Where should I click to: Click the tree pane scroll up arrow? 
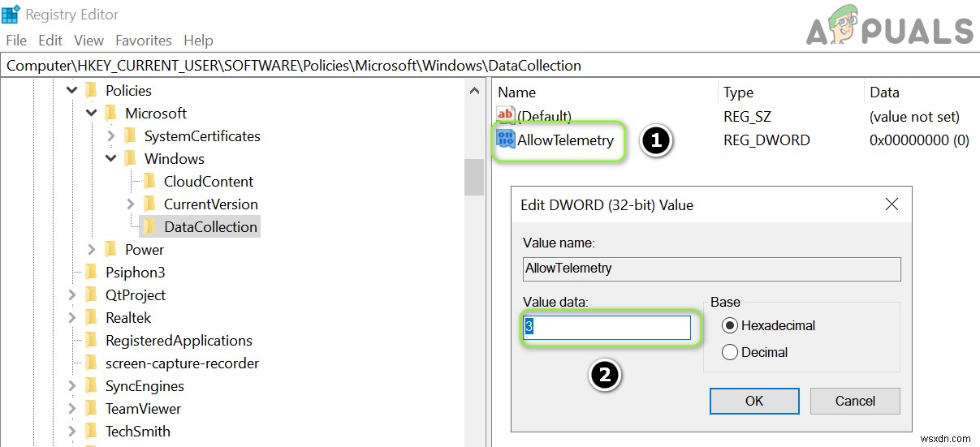(x=474, y=91)
